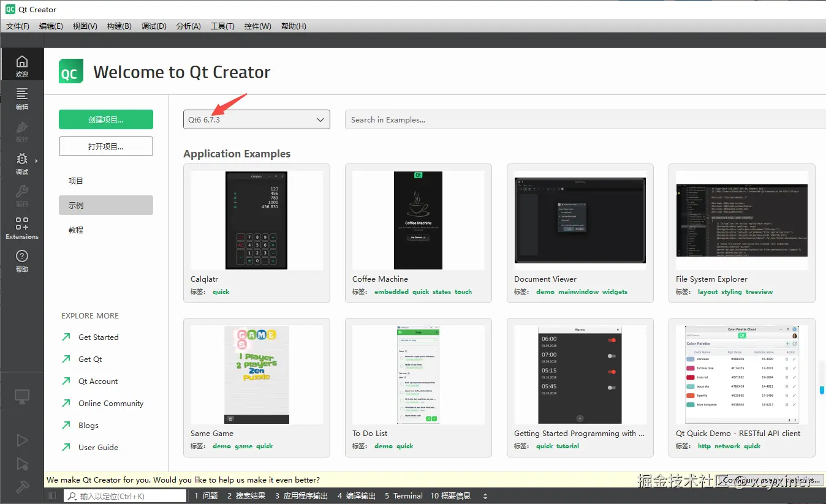826x504 pixels.
Task: Click the kit selector monitor icon
Action: 22,396
